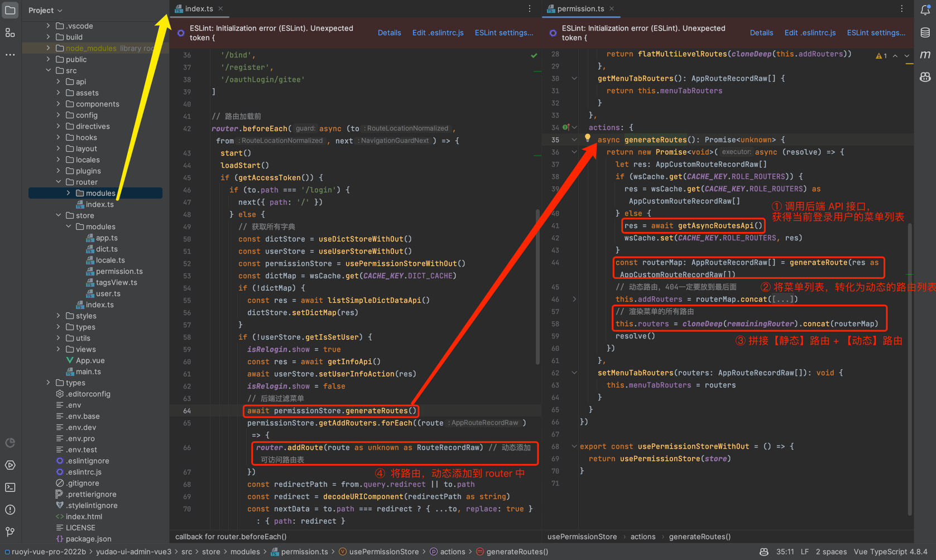Image resolution: width=936 pixels, height=560 pixels.
Task: Open the Services run tool window
Action: 10,465
